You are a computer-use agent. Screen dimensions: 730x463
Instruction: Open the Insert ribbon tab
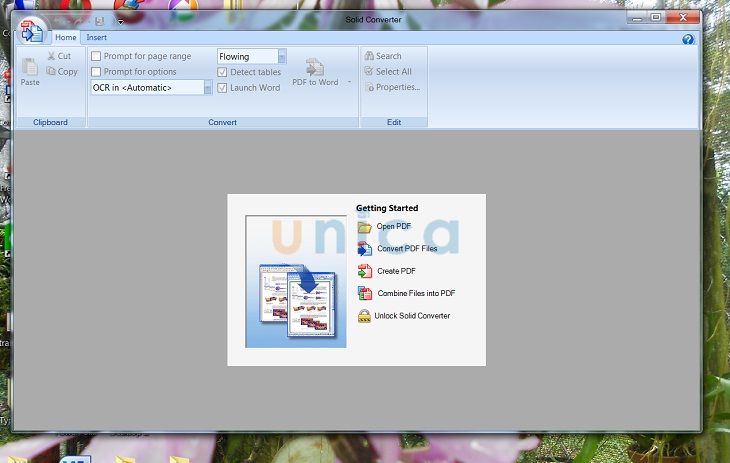96,37
